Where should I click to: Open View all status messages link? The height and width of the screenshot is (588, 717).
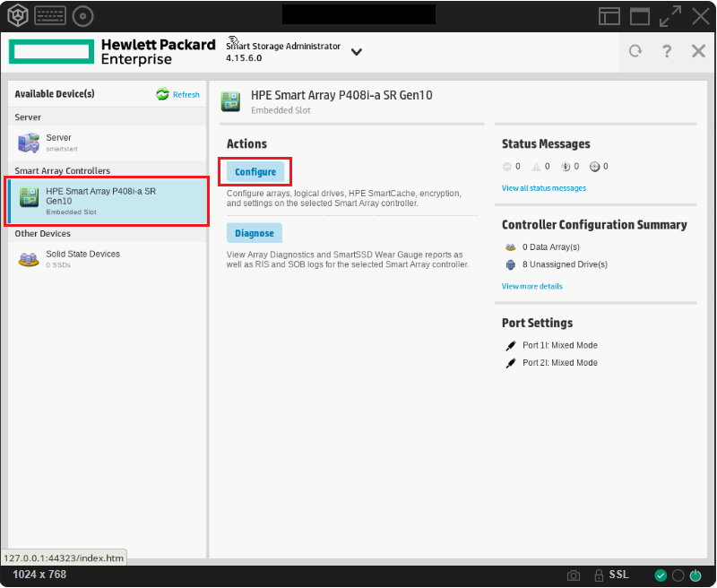pos(544,188)
